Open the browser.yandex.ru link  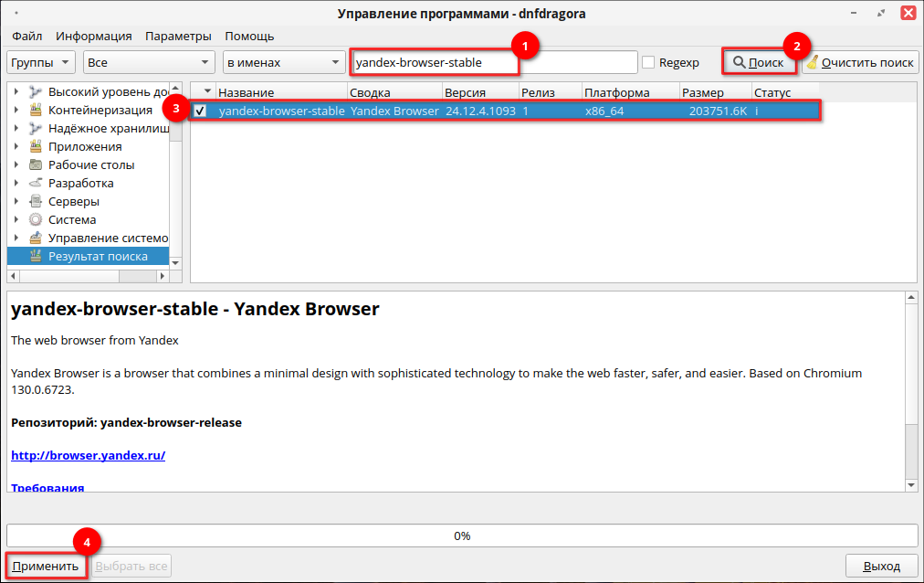coord(89,455)
